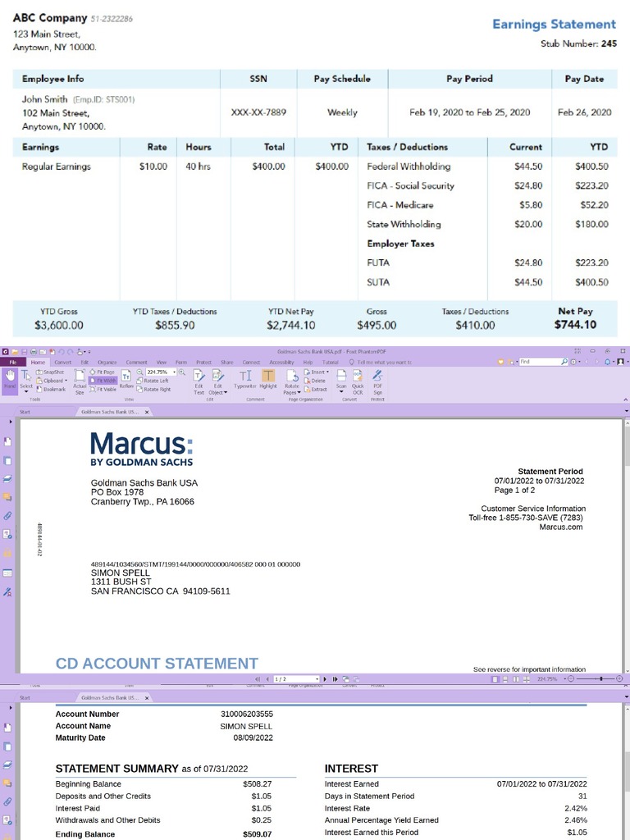Choose Fit Visible view option
Viewport: 630px width, 840px height.
(x=103, y=389)
